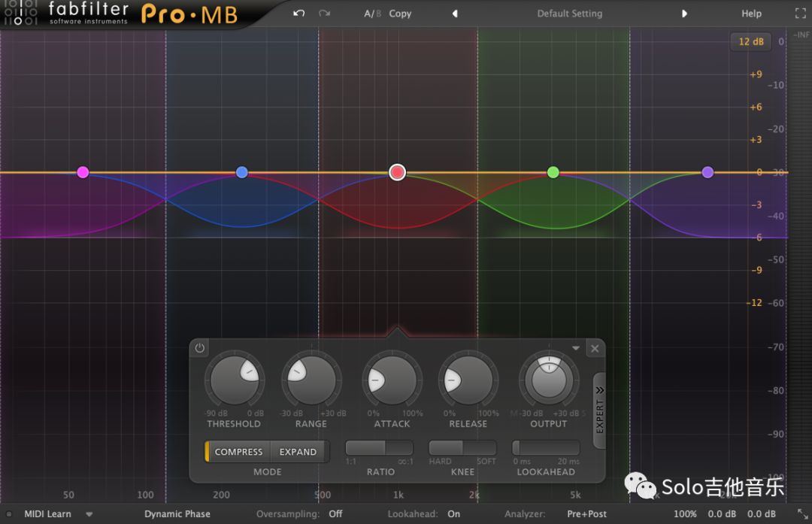Close the band controls panel
812x524 pixels.
coord(595,349)
